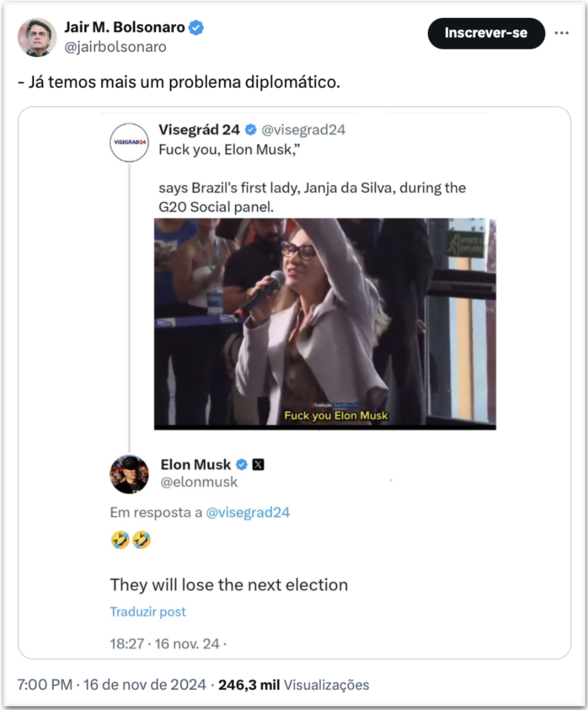Click the Traduzir post link

tap(148, 612)
